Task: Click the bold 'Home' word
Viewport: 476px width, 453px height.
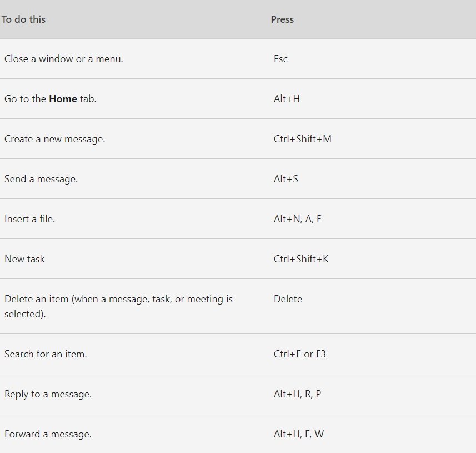Action: coord(63,99)
